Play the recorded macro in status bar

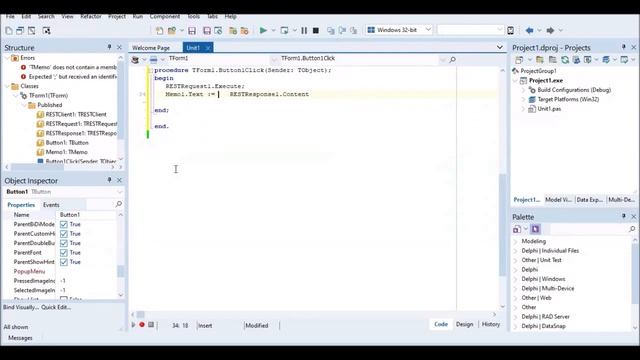click(x=133, y=325)
